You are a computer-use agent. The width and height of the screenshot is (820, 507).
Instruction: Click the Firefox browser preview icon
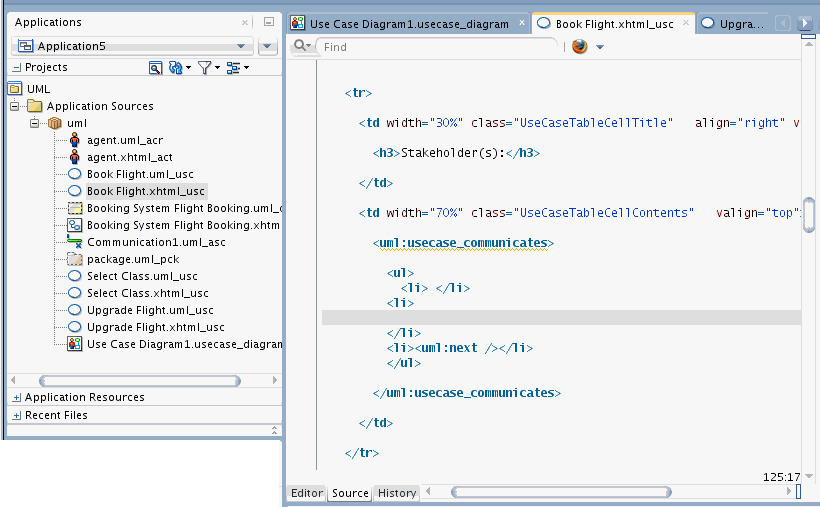click(579, 47)
